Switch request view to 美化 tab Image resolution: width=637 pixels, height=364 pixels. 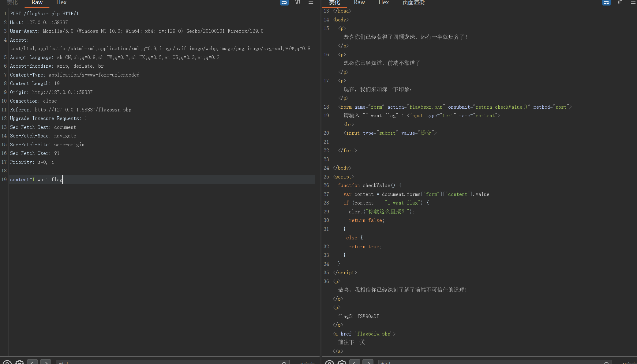(x=12, y=2)
